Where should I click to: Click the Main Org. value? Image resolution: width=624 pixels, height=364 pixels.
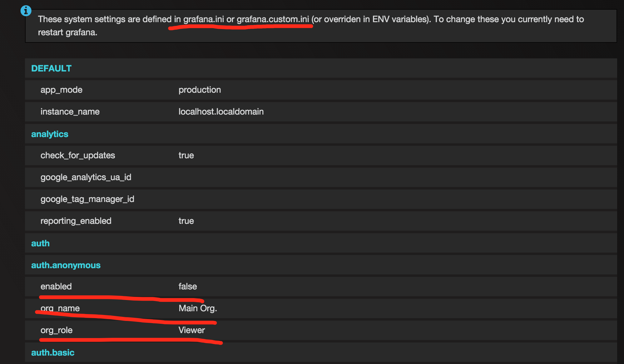click(x=198, y=308)
